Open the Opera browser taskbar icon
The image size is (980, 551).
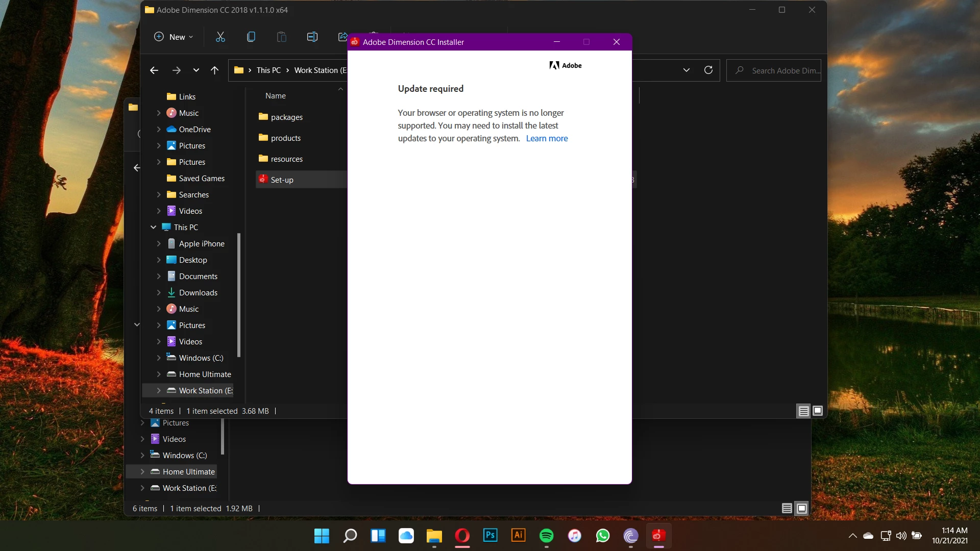[462, 535]
